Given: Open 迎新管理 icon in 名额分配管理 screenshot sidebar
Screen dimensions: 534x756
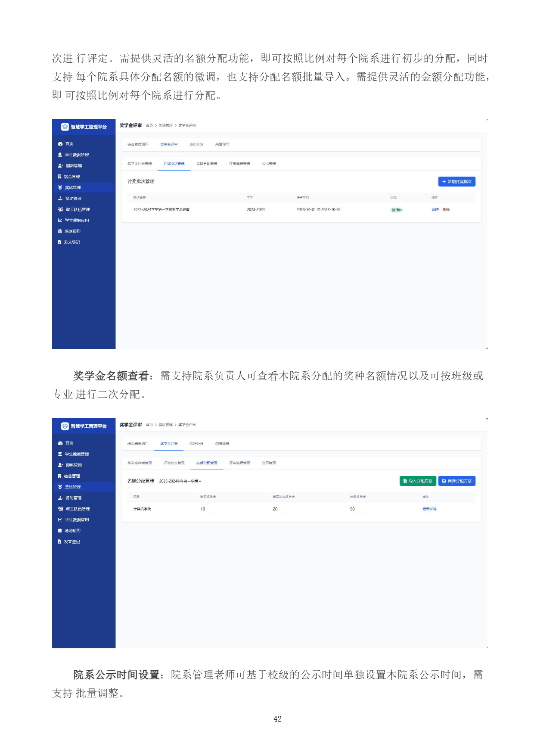Looking at the screenshot, I should tap(61, 465).
